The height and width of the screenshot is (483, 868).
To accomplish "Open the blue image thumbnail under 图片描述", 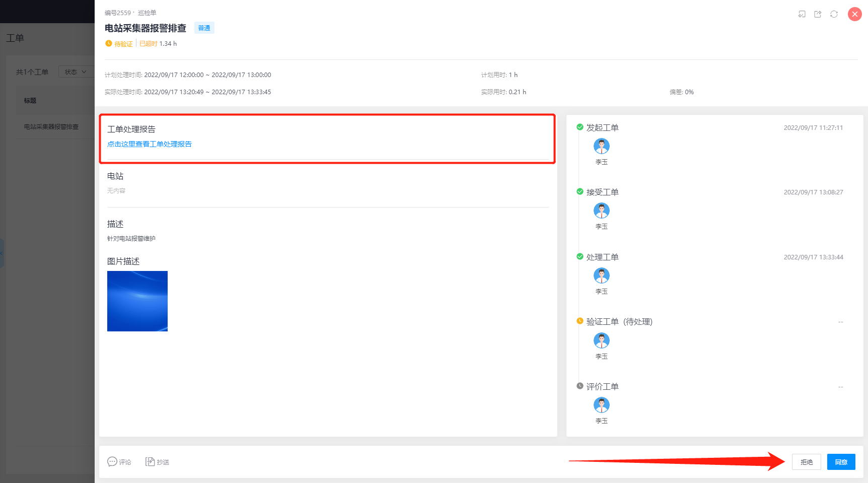I will [137, 301].
